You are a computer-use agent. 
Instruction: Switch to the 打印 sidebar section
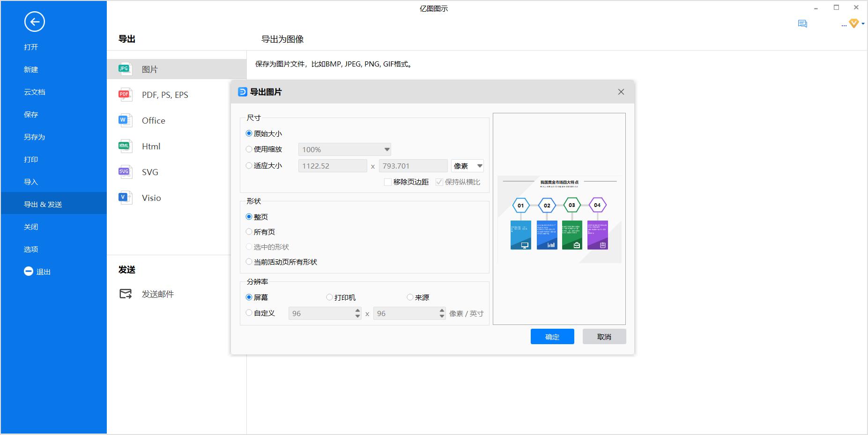[31, 159]
